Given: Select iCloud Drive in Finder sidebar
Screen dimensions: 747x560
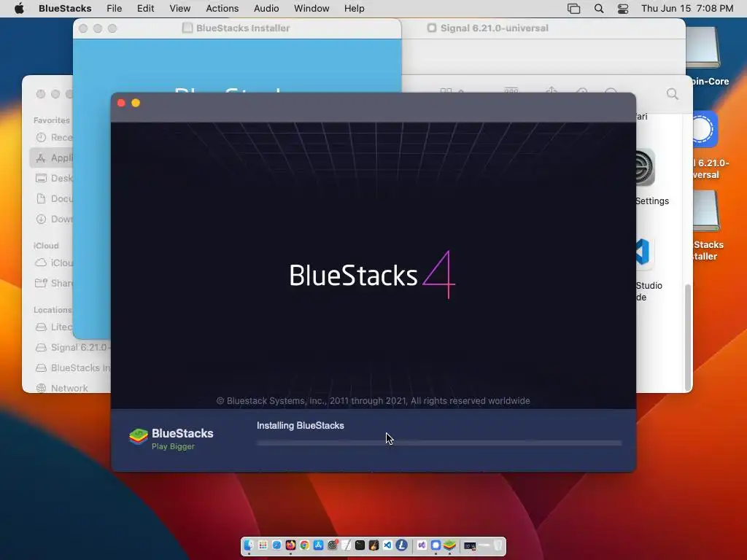Looking at the screenshot, I should pos(55,262).
